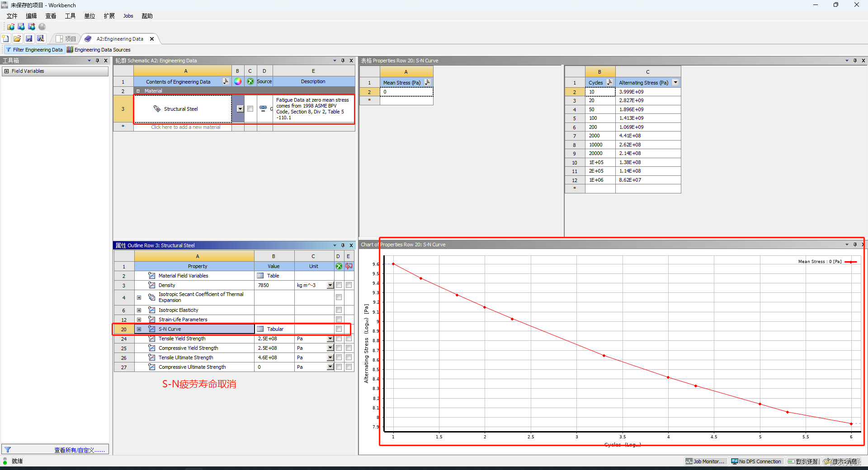Click the source link icon in Structural Steel row

(x=263, y=108)
